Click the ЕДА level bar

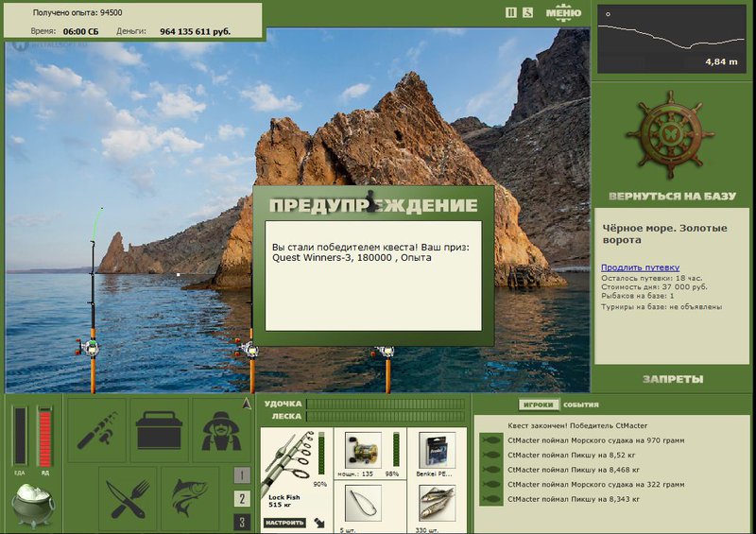[x=20, y=437]
